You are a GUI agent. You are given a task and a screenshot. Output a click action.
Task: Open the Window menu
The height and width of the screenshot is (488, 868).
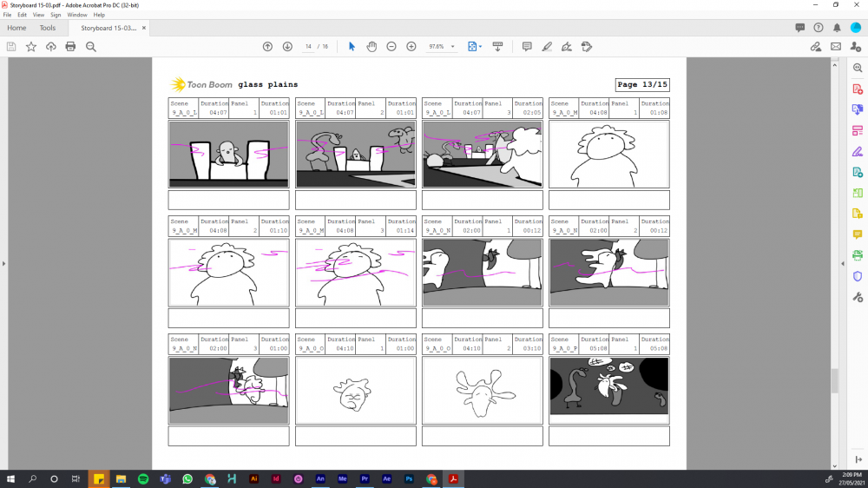click(x=77, y=15)
